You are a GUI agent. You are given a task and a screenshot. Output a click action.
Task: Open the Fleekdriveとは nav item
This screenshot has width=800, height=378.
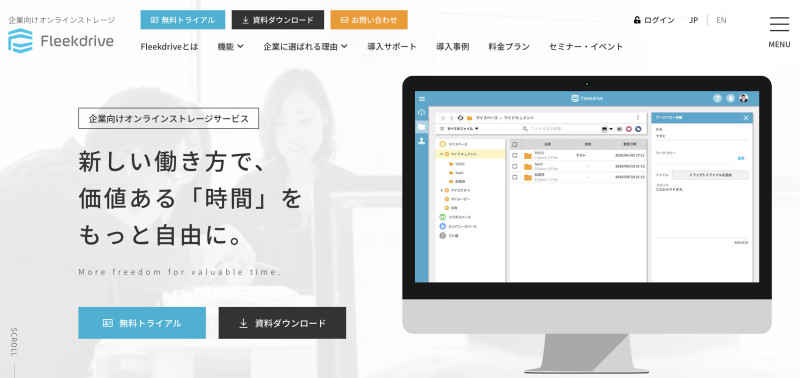coord(169,46)
